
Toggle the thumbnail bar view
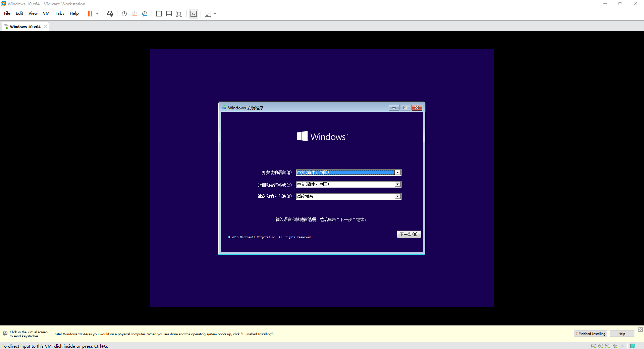click(x=169, y=14)
